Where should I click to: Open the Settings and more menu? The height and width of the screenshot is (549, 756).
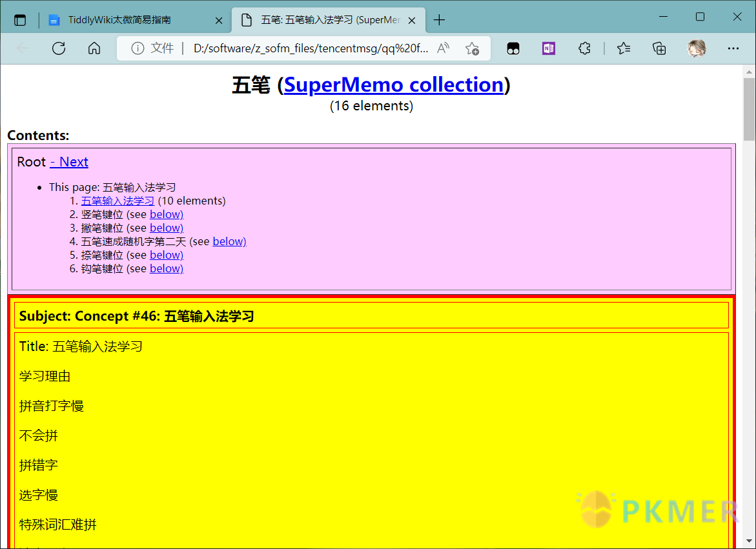733,48
